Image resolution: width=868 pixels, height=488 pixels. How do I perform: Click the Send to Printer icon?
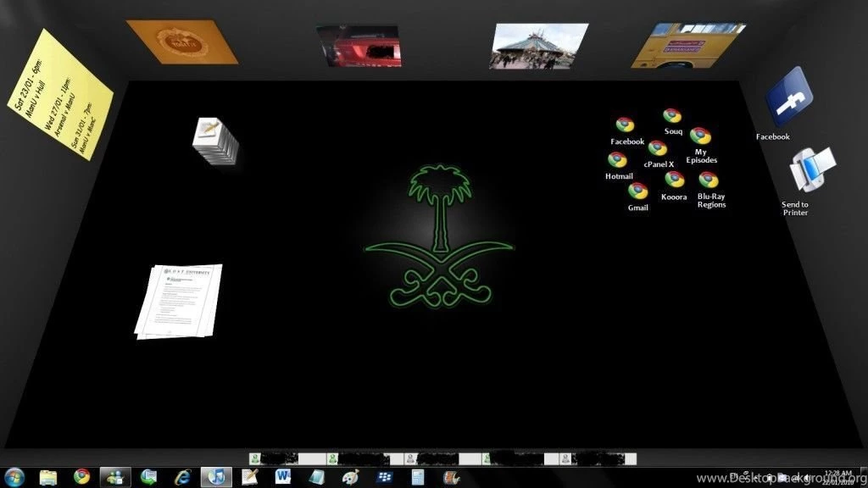810,170
